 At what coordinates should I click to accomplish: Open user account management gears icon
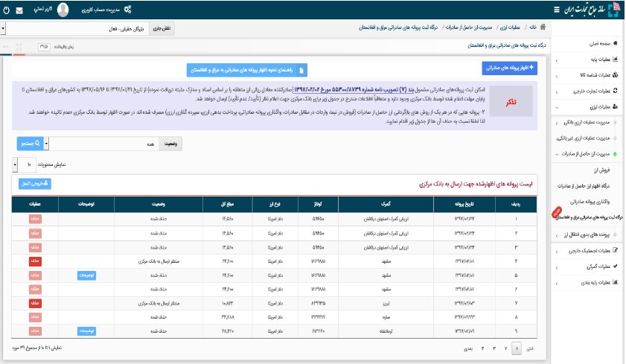click(127, 10)
